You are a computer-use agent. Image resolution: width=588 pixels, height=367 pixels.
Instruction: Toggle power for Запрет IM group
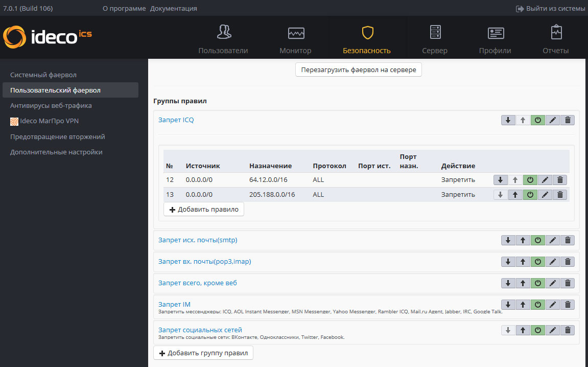click(x=538, y=305)
